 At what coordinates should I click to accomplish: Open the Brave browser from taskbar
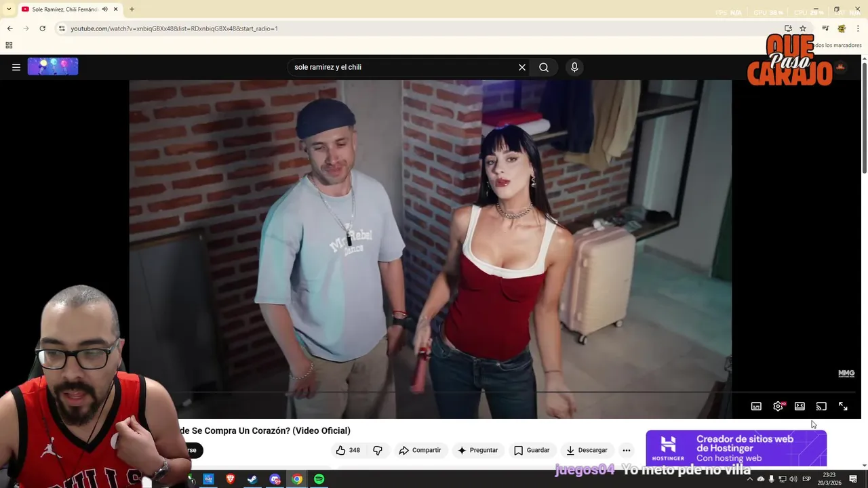point(230,479)
